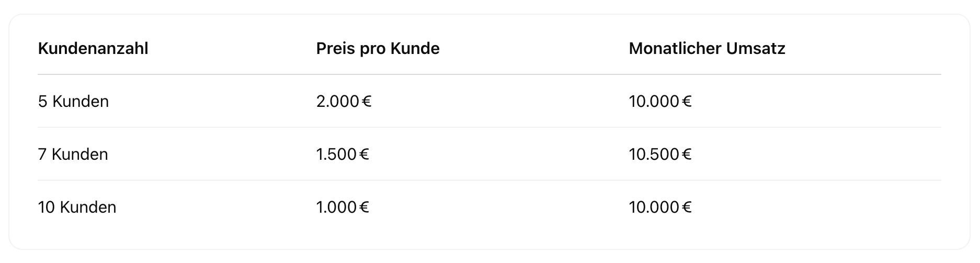Click the euro sign after 1.000

364,207
